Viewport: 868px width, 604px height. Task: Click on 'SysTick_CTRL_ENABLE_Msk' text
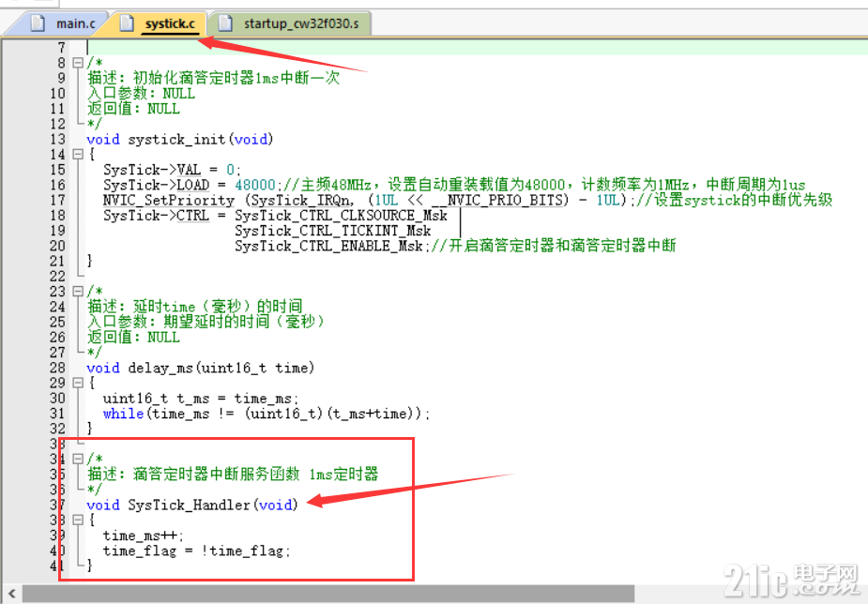[x=328, y=246]
